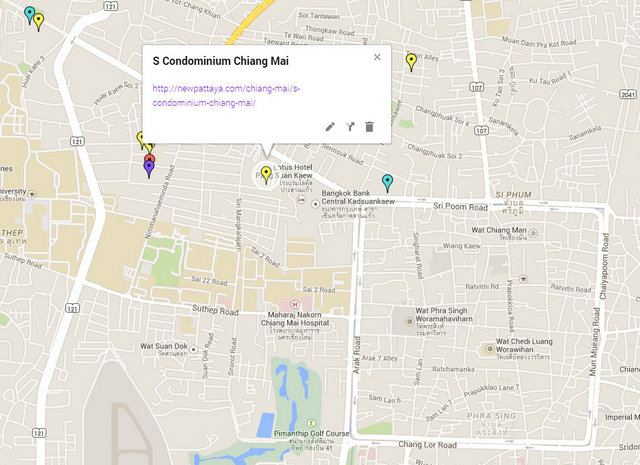The image size is (640, 465).
Task: Click the route 2041 road shield
Action: pyautogui.click(x=628, y=94)
